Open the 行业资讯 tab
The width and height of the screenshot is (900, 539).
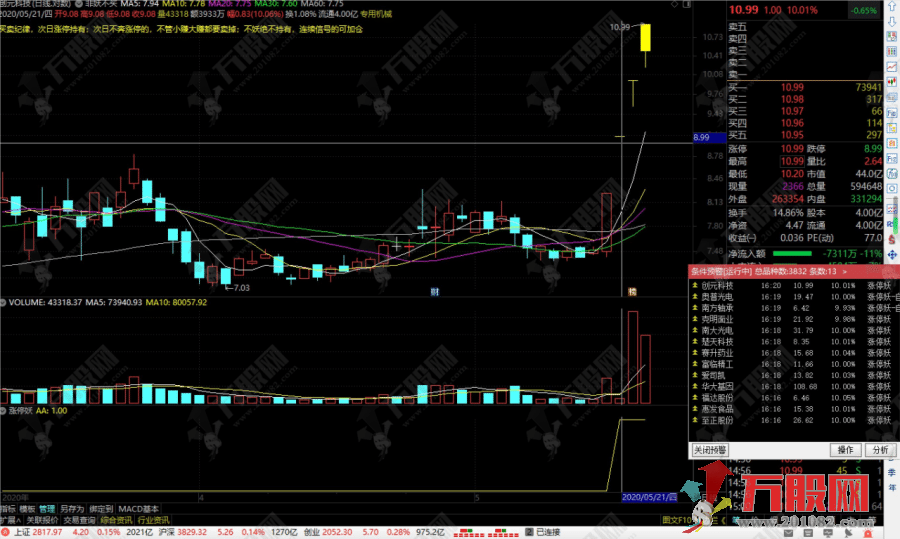pyautogui.click(x=153, y=520)
